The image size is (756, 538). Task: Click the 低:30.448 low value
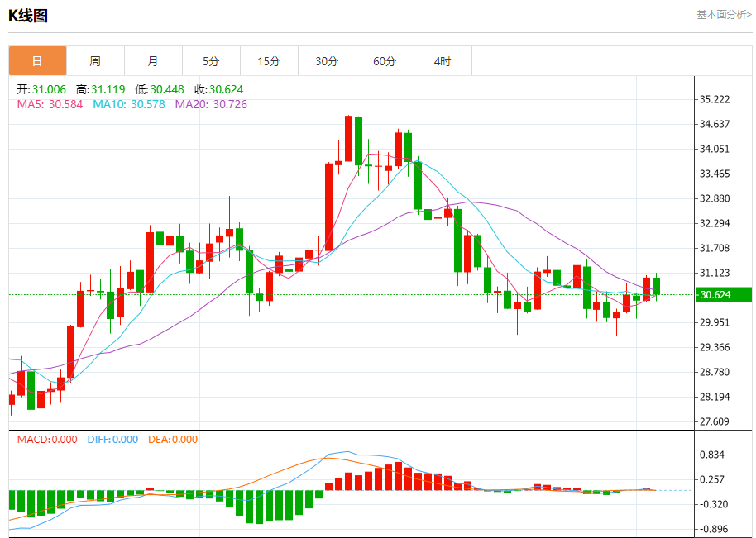[160, 89]
